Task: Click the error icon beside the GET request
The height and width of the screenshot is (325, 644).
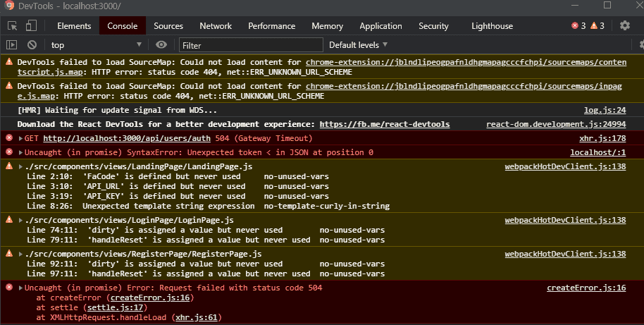Action: coord(9,137)
